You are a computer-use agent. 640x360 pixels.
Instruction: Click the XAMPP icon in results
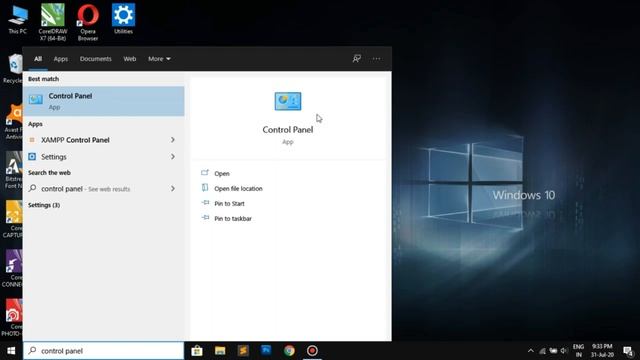pos(32,140)
